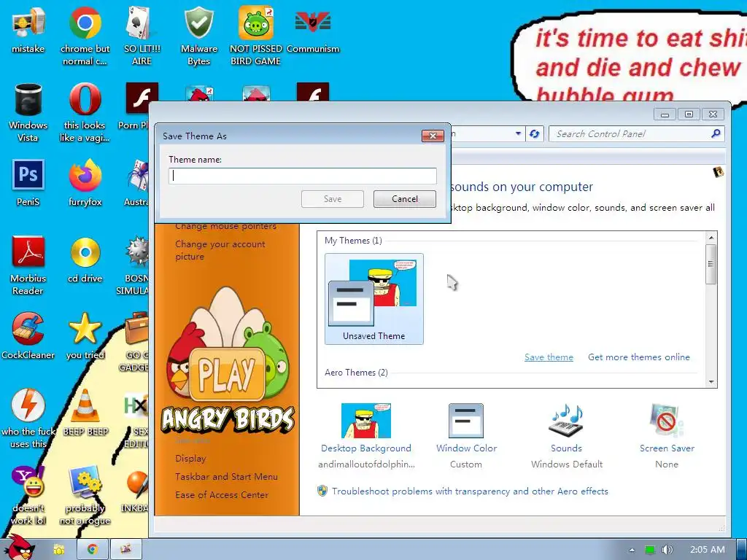Select the red Opera 'this looks like' icon

pos(85,112)
